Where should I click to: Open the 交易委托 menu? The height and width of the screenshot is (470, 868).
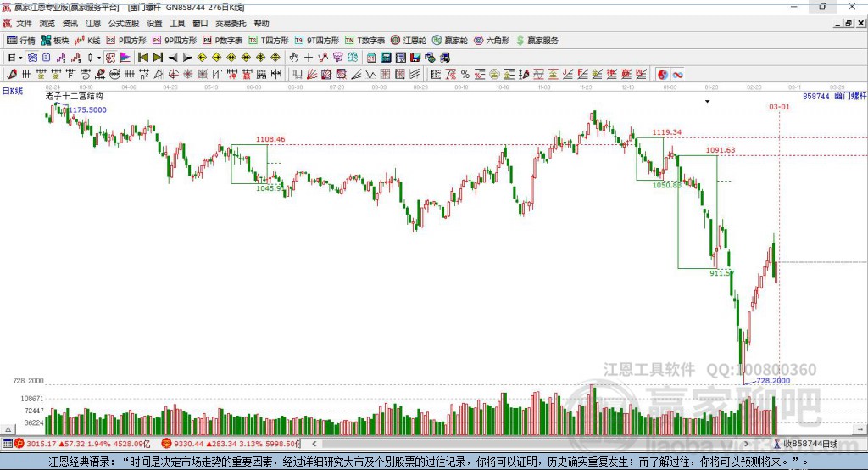click(231, 23)
